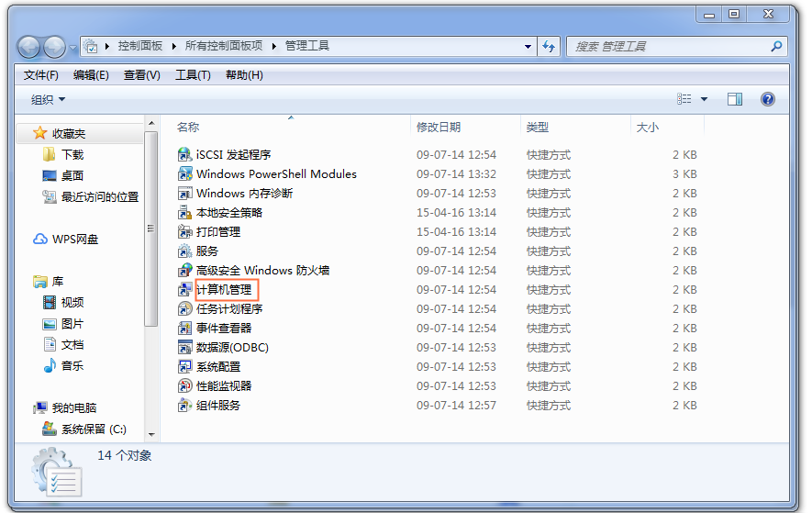This screenshot has width=812, height=513.
Task: Click navigation pane scroll down arrow
Action: point(151,435)
